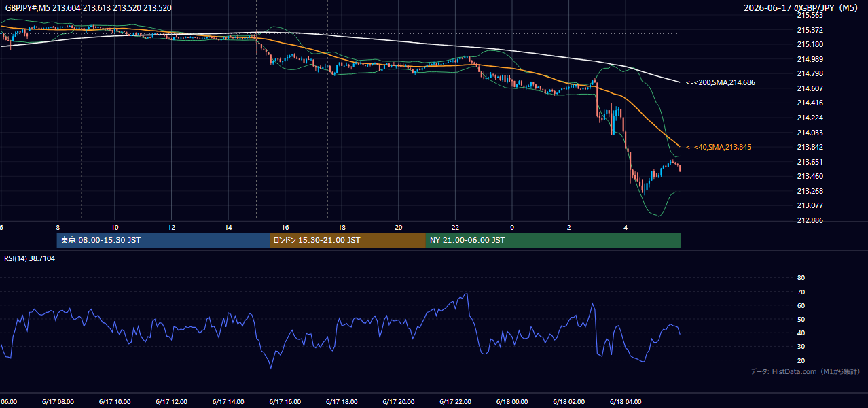Click RSI scale level 80
The height and width of the screenshot is (408, 868).
801,278
